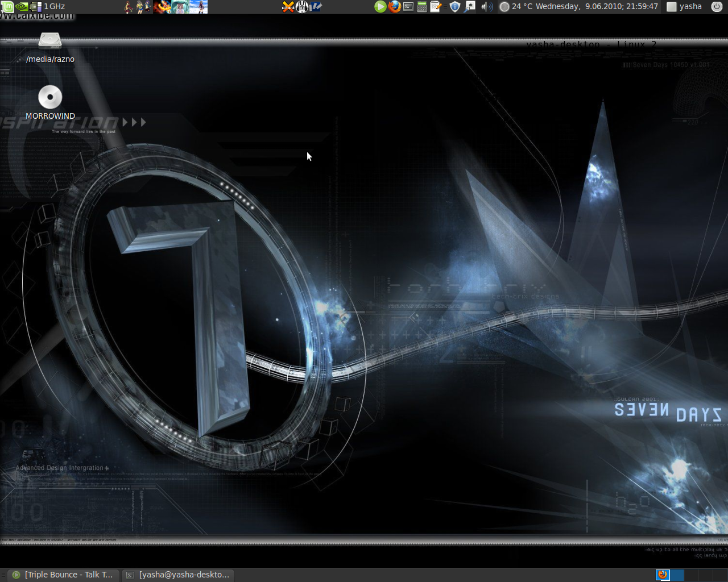Viewport: 728px width, 582px height.
Task: Launch XChat from the panel
Action: tap(288, 7)
